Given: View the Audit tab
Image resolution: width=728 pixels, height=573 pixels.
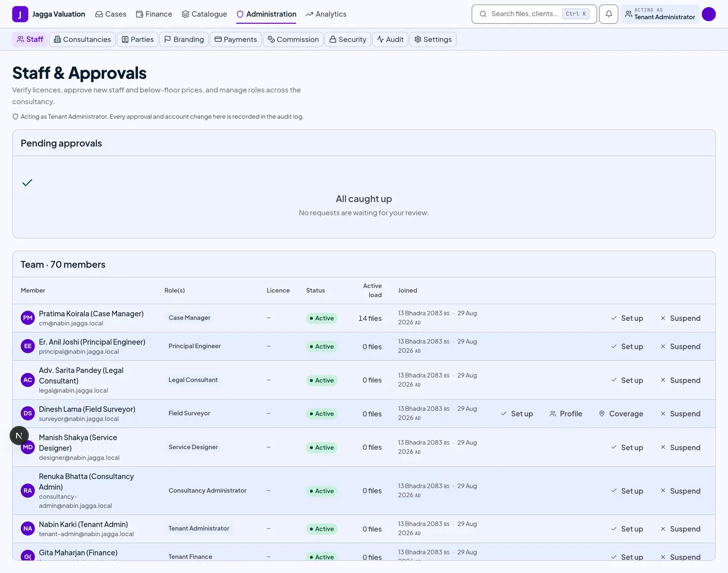Looking at the screenshot, I should 390,39.
